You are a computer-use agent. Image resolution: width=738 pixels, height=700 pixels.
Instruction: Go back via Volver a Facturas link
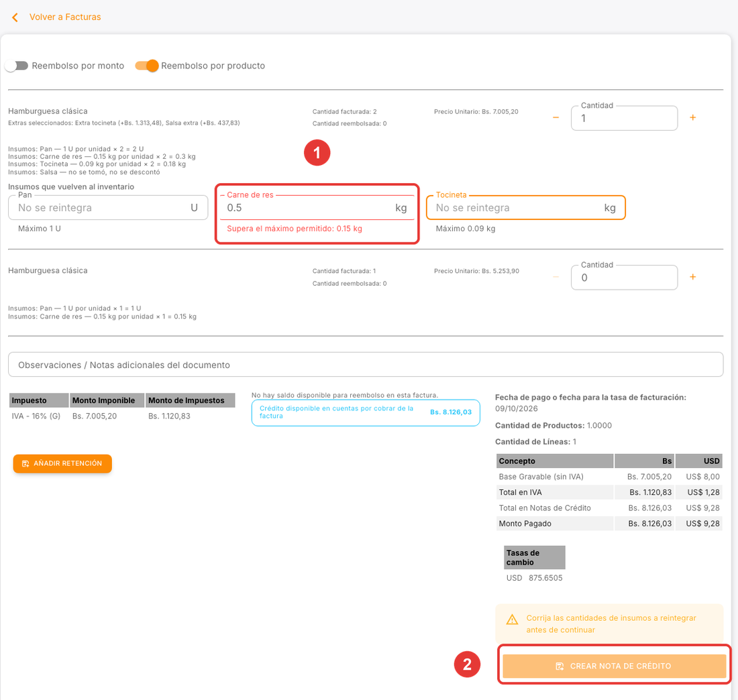65,17
